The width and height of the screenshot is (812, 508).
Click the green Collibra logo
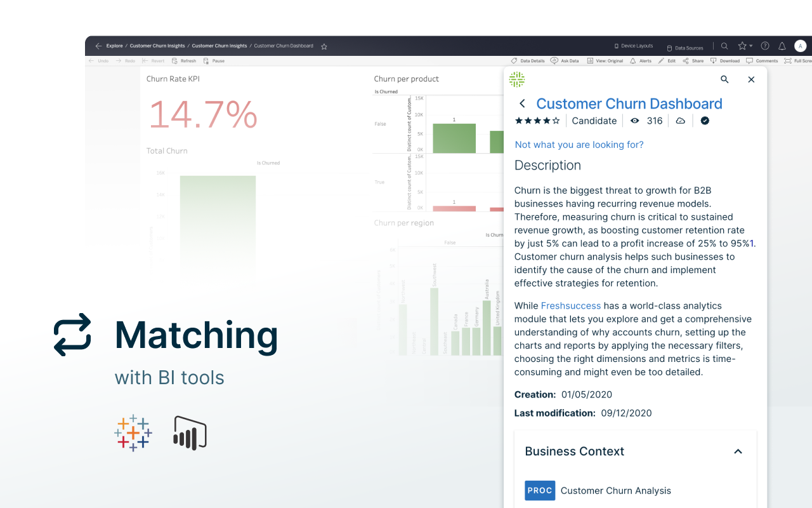[x=517, y=79]
